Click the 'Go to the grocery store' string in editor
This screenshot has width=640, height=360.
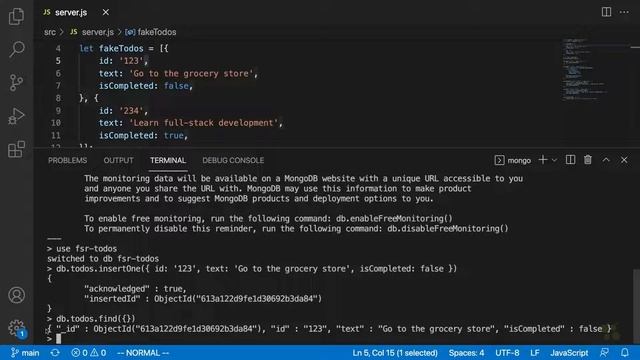pos(191,73)
